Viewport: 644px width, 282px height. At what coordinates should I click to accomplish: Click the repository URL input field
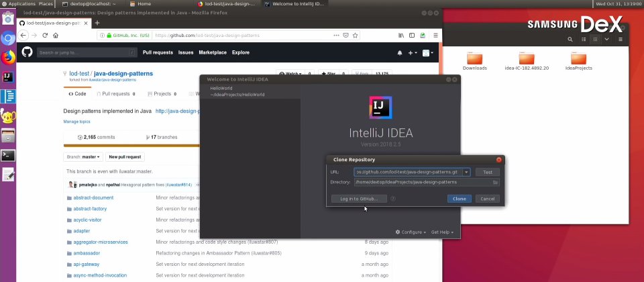[x=409, y=173]
